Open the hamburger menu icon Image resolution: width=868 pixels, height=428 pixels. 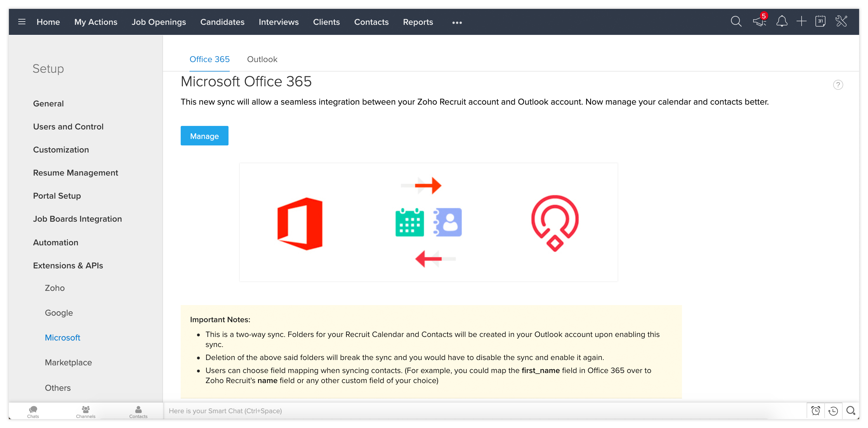pyautogui.click(x=22, y=22)
